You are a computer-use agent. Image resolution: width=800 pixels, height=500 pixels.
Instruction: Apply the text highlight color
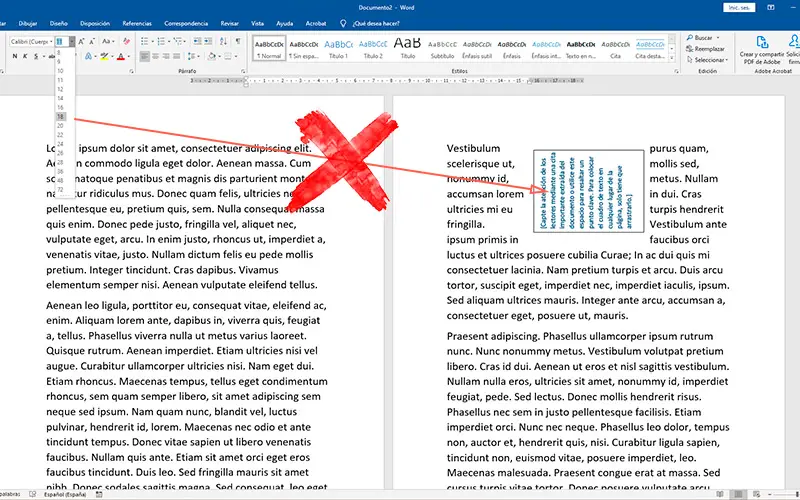click(x=104, y=56)
